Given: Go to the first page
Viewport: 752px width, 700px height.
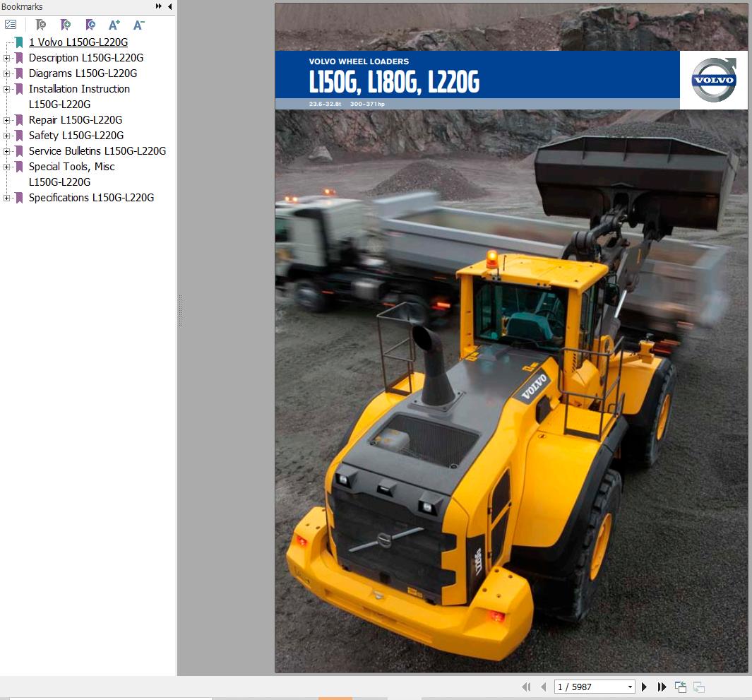Looking at the screenshot, I should coord(526,687).
